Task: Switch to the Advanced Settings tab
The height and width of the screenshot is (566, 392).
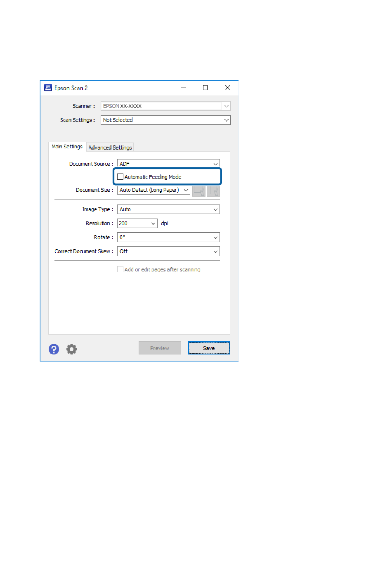Action: pos(110,147)
